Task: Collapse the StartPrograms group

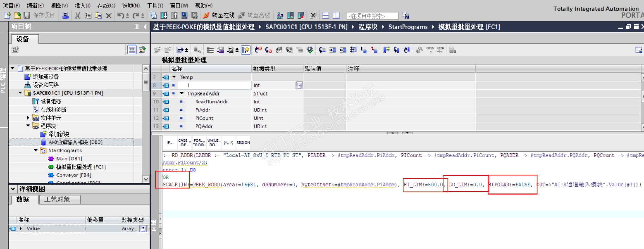Action: click(x=36, y=150)
